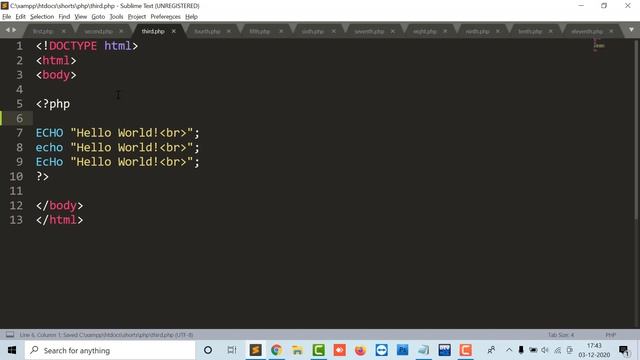640x360 pixels.
Task: Close the first.php tab
Action: [64, 31]
